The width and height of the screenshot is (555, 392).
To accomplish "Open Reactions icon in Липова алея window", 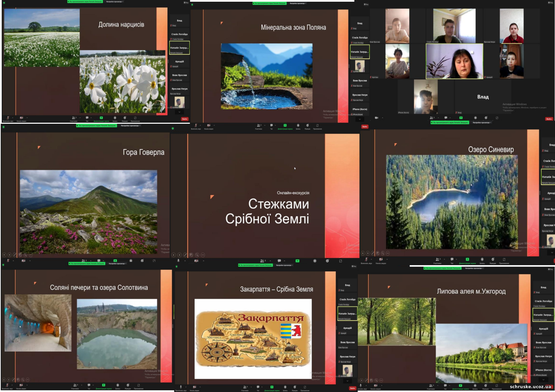I will coord(486,385).
